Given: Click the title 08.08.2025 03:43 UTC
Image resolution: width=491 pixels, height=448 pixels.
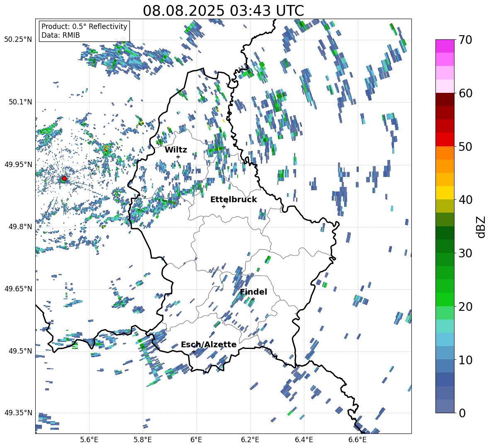Looking at the screenshot, I should coord(223,11).
